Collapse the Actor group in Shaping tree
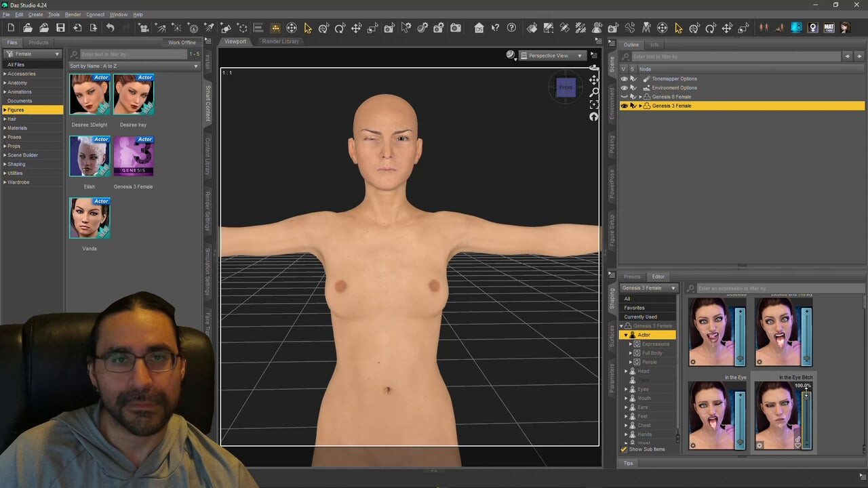Image resolution: width=868 pixels, height=488 pixels. [x=626, y=335]
